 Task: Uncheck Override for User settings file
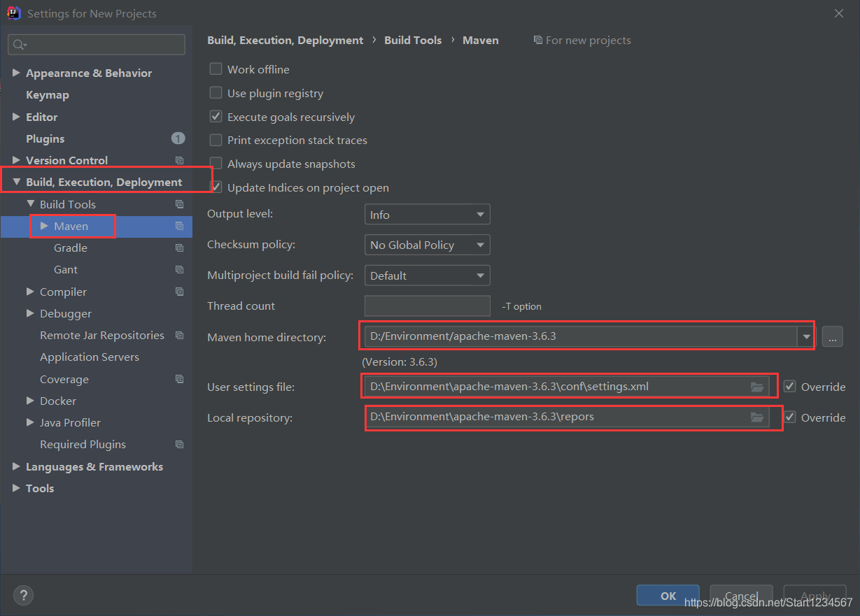[790, 387]
